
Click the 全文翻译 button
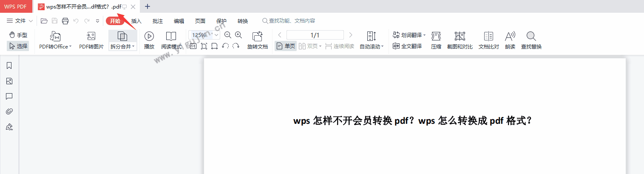coord(407,46)
